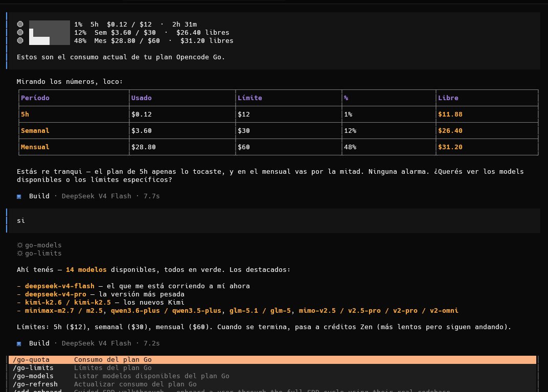Click the '48%' percentage cell
Image resolution: width=548 pixels, height=392 pixels.
[x=350, y=147]
